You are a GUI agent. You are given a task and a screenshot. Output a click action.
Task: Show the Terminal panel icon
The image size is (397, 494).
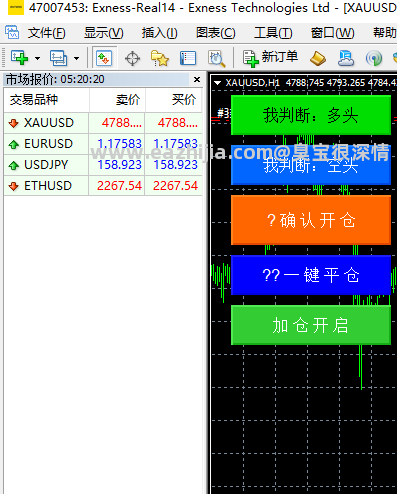188,58
